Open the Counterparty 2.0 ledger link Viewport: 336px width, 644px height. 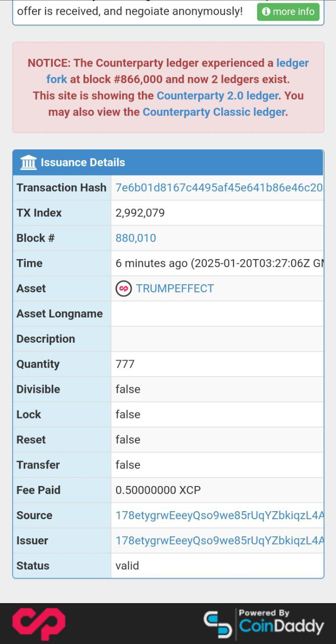coord(217,96)
